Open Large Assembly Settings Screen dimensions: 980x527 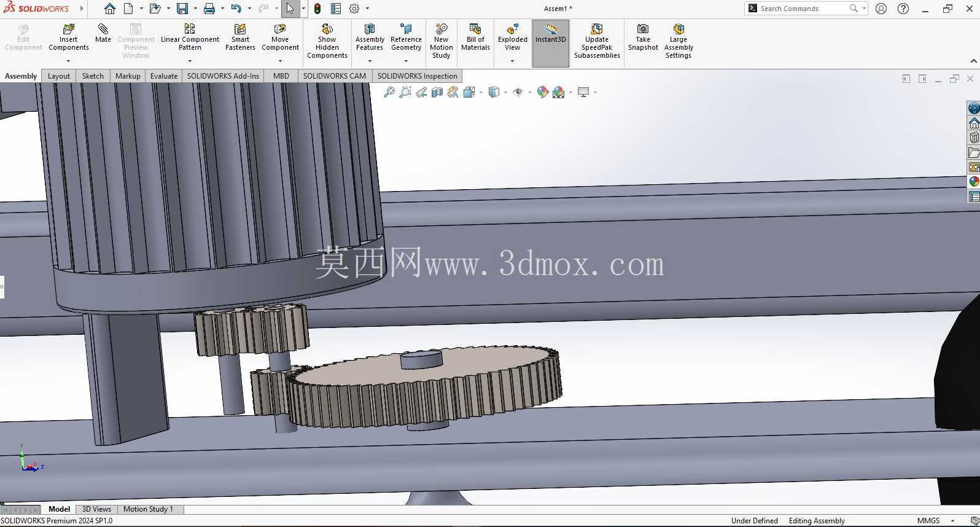pos(679,41)
